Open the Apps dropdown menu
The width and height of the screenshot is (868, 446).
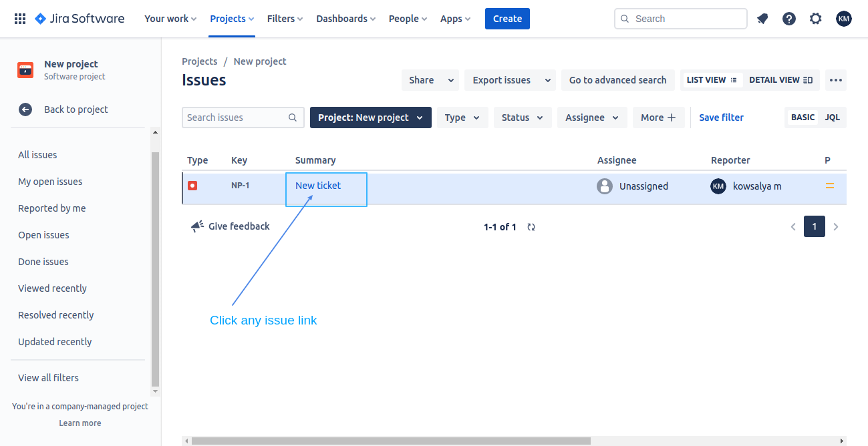pyautogui.click(x=455, y=19)
